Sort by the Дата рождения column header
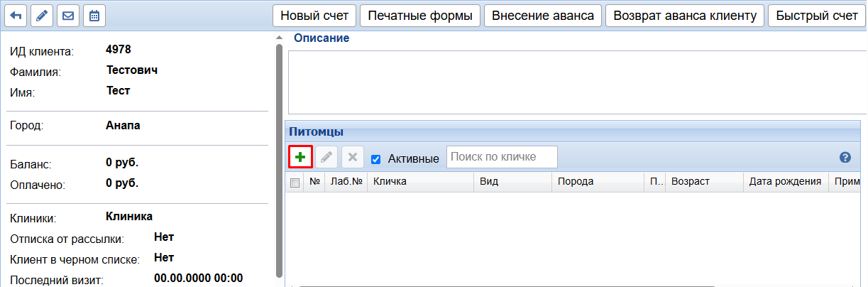The height and width of the screenshot is (287, 868). tap(785, 182)
